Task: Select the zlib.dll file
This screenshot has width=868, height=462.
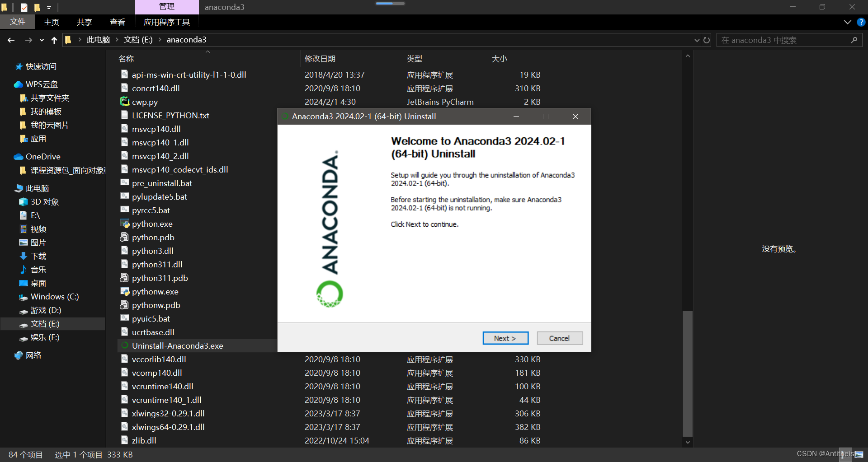Action: click(144, 440)
